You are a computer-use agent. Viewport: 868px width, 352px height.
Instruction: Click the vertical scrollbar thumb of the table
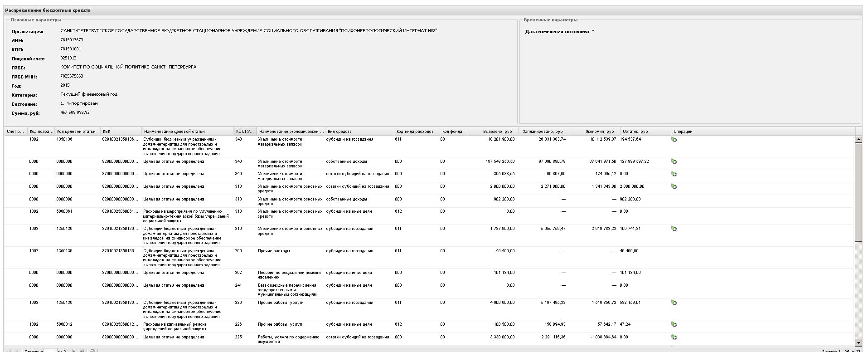coord(858,193)
